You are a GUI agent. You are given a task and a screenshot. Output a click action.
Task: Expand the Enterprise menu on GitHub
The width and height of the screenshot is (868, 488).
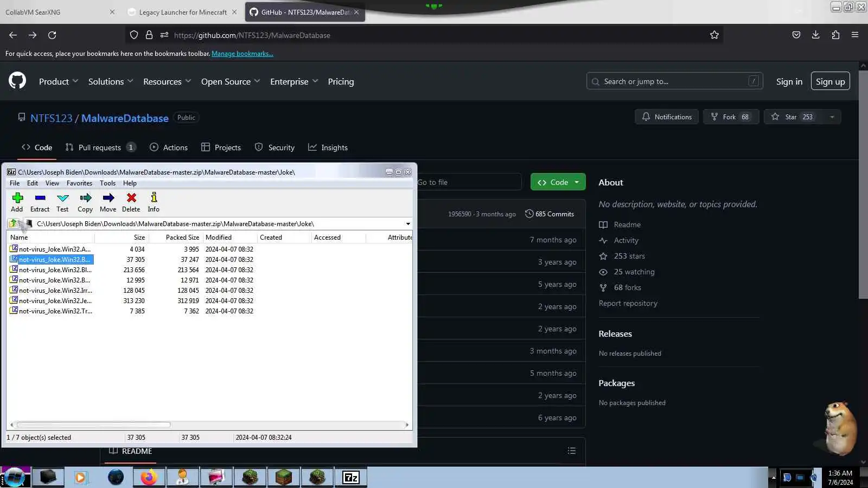pos(294,81)
